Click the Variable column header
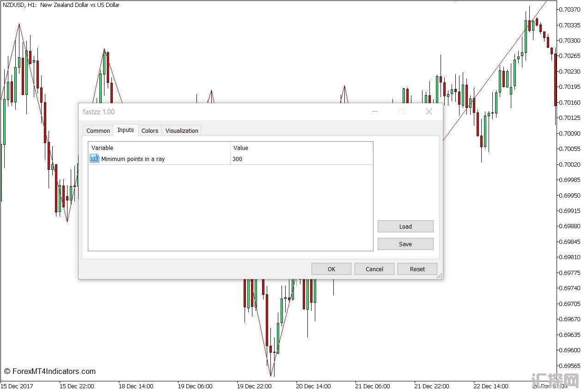Screen dimensions: 588x392 [x=159, y=148]
